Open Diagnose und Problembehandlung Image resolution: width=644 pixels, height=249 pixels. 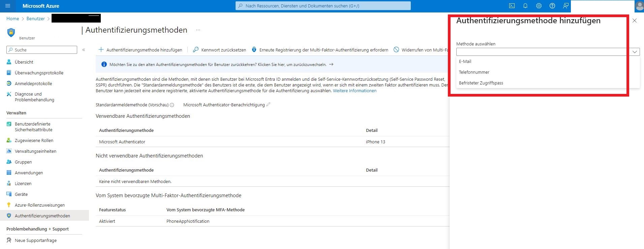click(x=34, y=97)
